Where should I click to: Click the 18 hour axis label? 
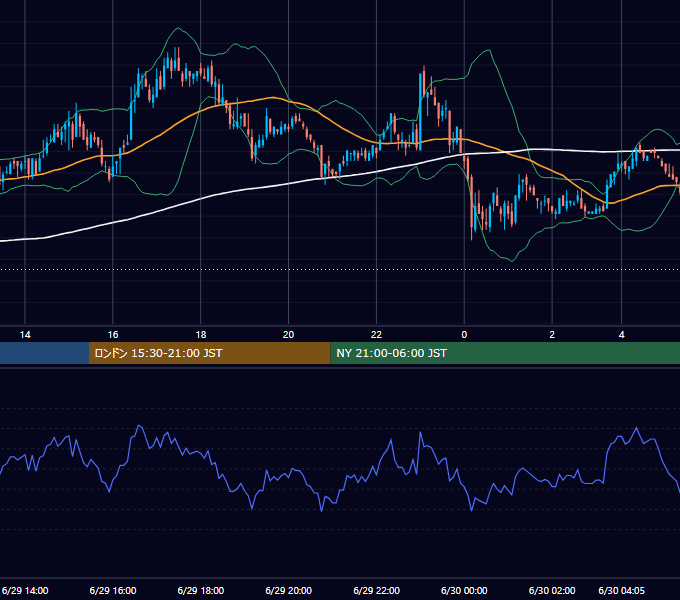pos(201,335)
